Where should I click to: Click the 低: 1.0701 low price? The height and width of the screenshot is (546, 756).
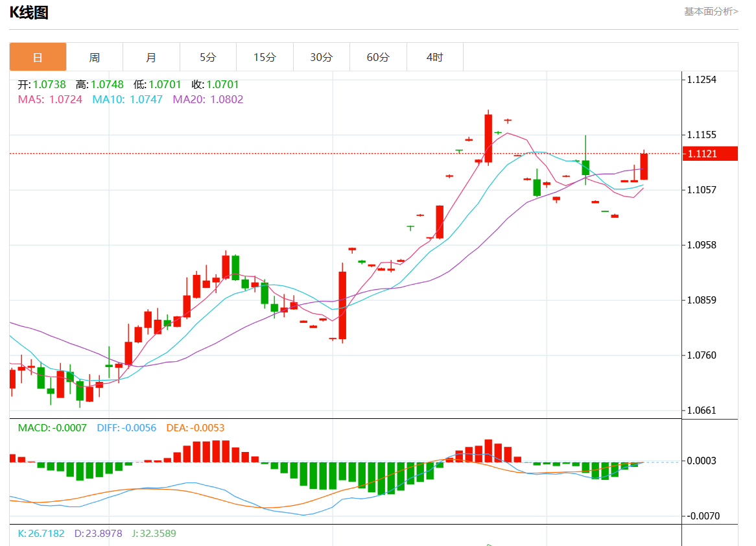157,84
